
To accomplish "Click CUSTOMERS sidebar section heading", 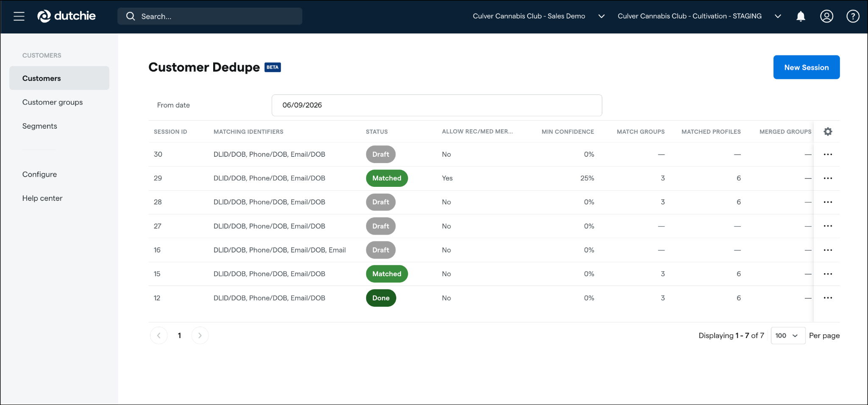I will click(x=42, y=55).
